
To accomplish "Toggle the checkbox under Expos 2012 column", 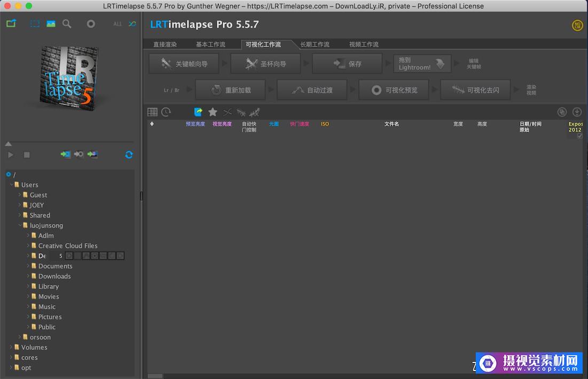I will (580, 136).
